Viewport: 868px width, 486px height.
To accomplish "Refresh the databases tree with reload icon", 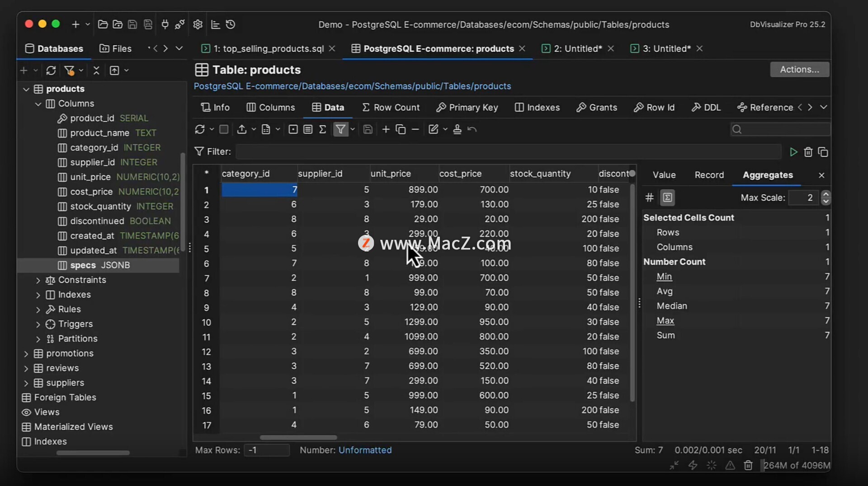I will click(x=51, y=71).
